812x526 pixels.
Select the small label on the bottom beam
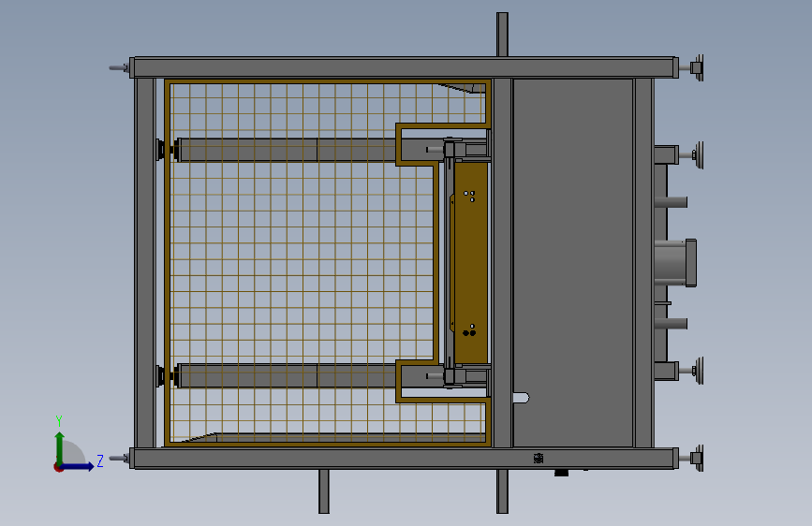[539, 459]
